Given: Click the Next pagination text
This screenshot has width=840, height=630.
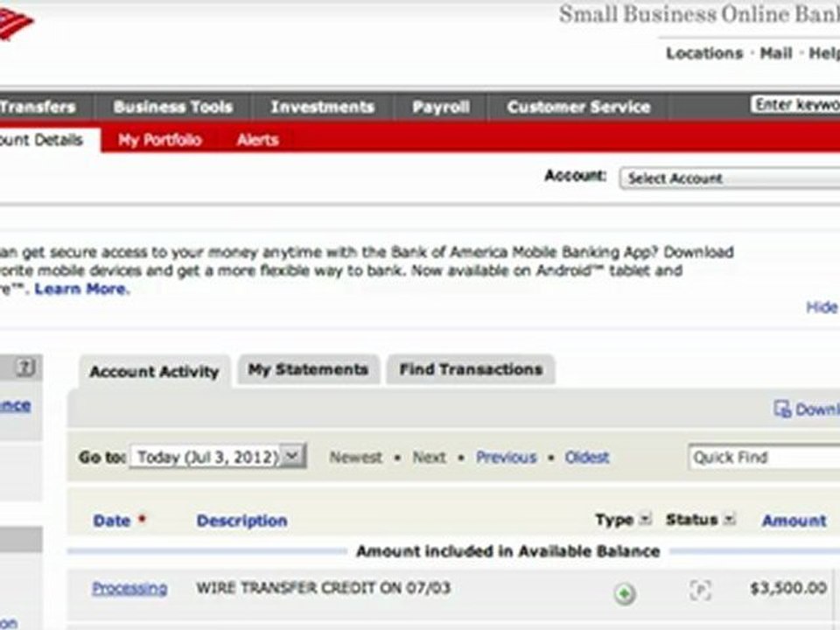Looking at the screenshot, I should (x=429, y=457).
